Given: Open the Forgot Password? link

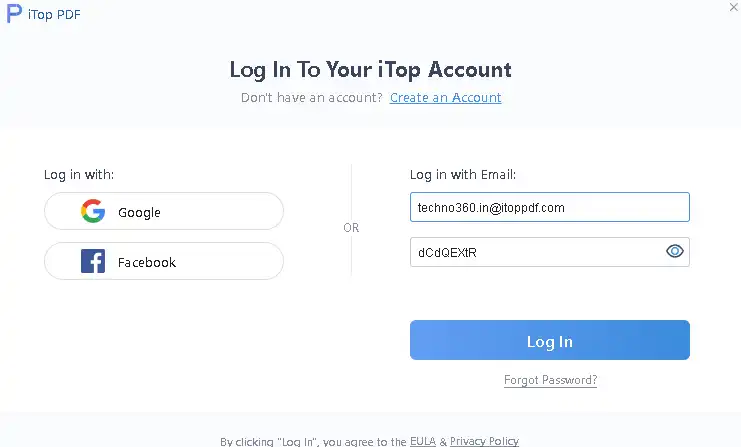Looking at the screenshot, I should pyautogui.click(x=550, y=380).
